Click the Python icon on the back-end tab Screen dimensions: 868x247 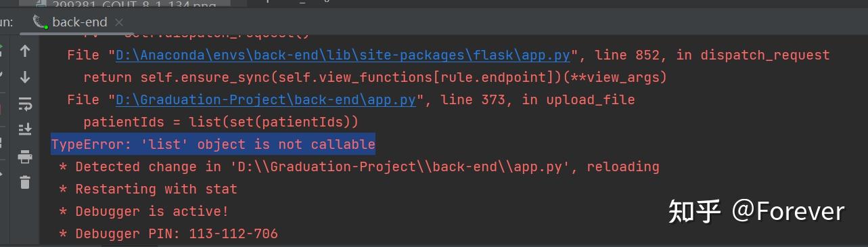click(x=40, y=22)
